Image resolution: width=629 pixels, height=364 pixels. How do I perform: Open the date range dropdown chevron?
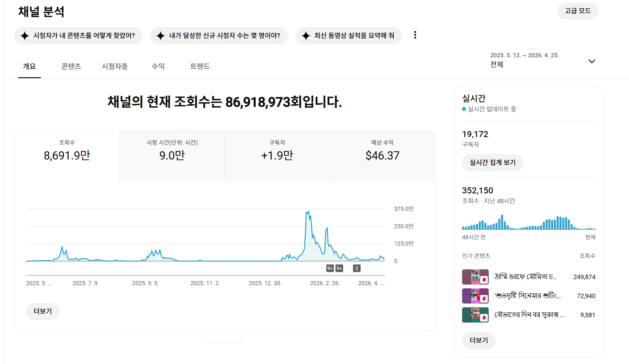[x=592, y=61]
